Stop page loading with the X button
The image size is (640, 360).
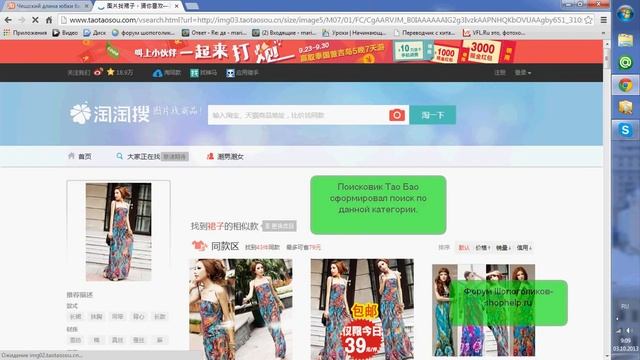point(35,20)
